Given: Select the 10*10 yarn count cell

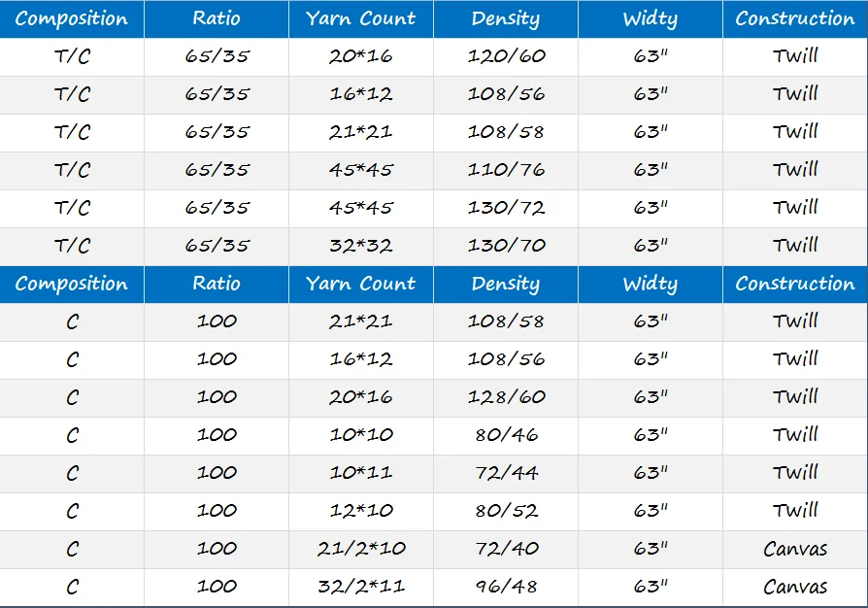Looking at the screenshot, I should (361, 435).
